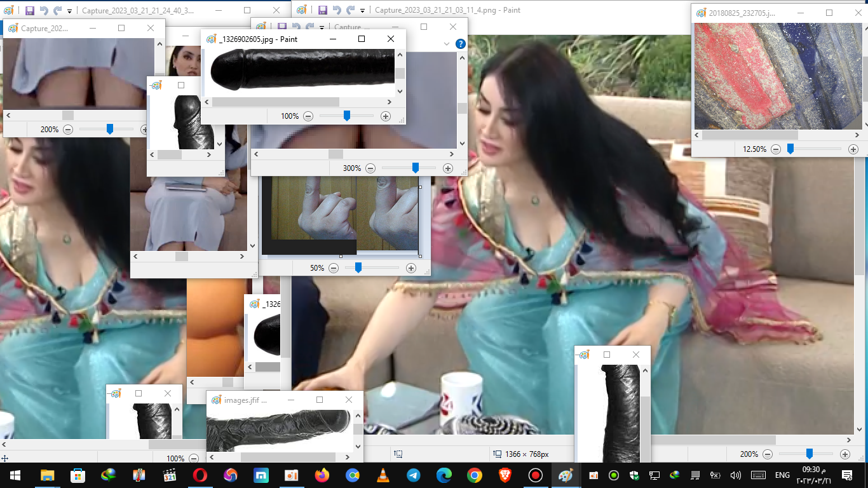Open Firefox from the taskbar

(322, 475)
